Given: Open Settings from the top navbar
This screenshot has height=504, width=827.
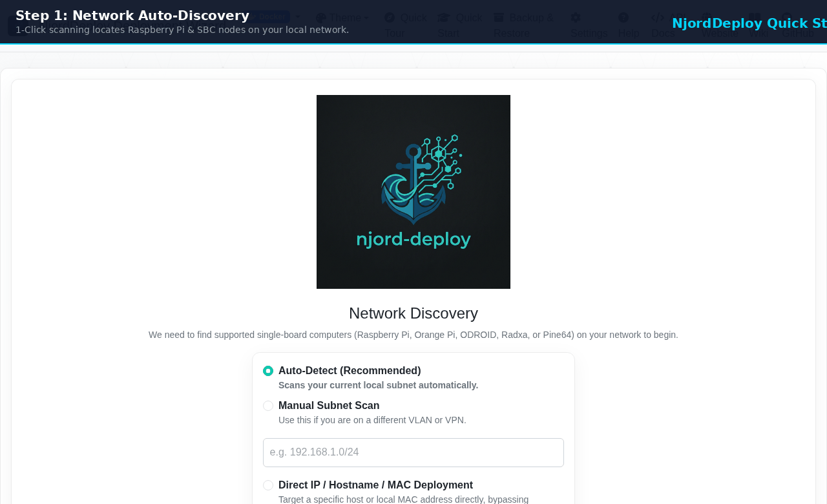Looking at the screenshot, I should 589,25.
